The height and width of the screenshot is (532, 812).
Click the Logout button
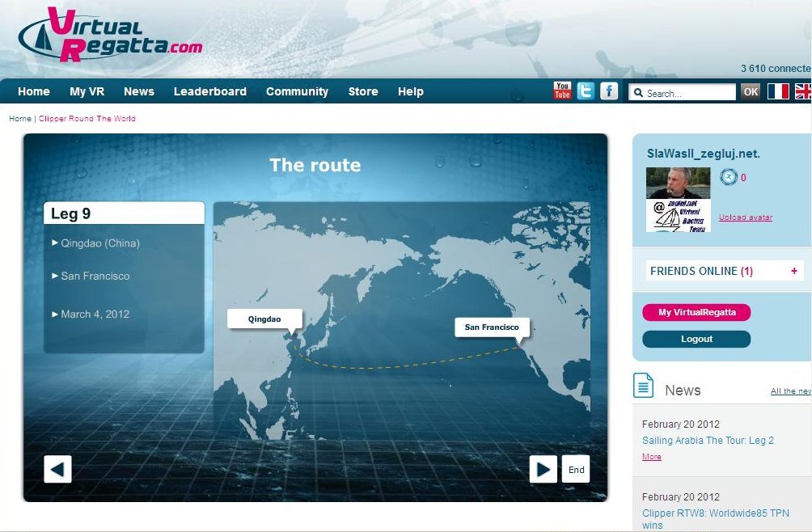696,340
